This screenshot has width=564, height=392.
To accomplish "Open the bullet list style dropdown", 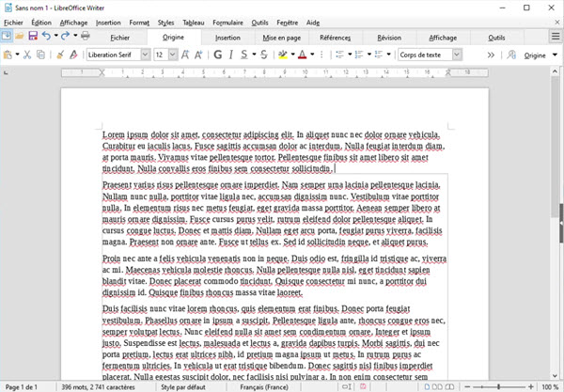I will pyautogui.click(x=350, y=55).
